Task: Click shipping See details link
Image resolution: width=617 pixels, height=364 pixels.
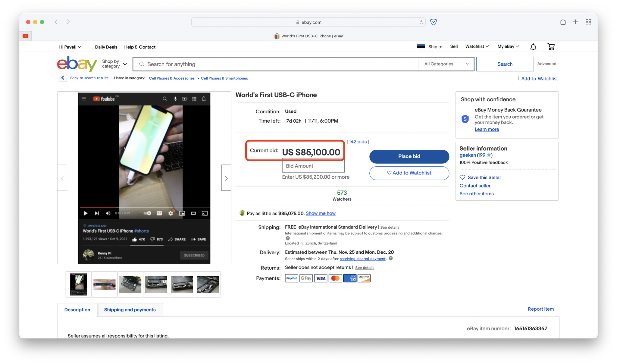Action: (x=390, y=227)
